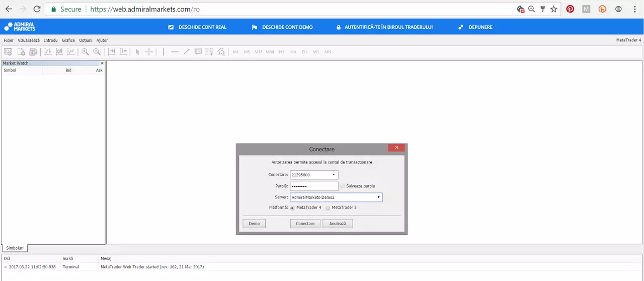Select the Simboluri tab

tap(15, 248)
